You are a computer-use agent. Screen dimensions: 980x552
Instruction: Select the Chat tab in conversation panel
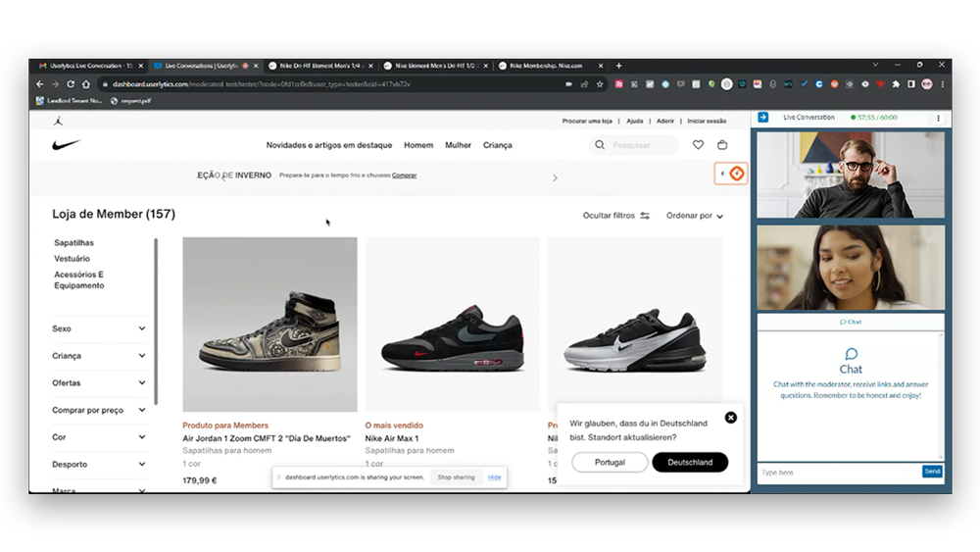pos(851,322)
